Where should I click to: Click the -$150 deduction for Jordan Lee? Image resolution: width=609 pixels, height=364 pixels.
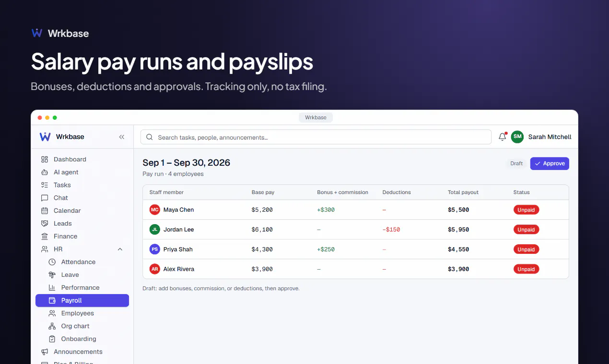[x=391, y=230]
